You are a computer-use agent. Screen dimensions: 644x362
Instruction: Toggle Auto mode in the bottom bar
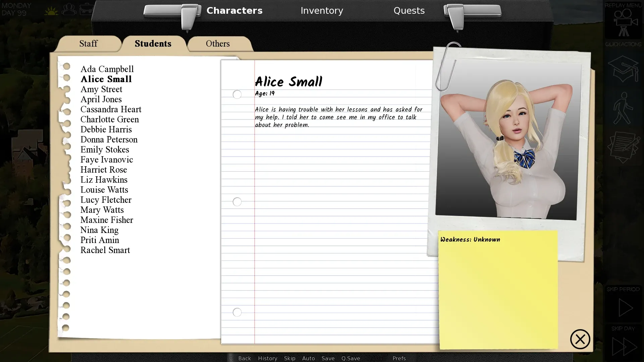308,358
